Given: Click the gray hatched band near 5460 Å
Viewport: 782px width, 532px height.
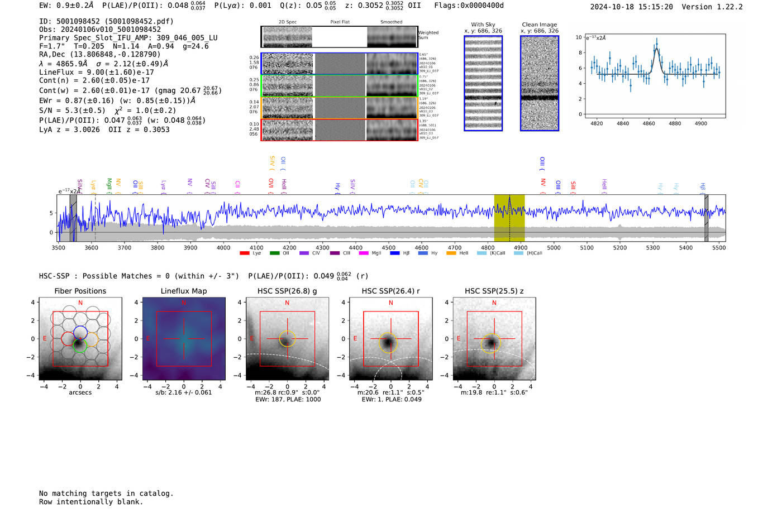Looking at the screenshot, I should pos(706,218).
